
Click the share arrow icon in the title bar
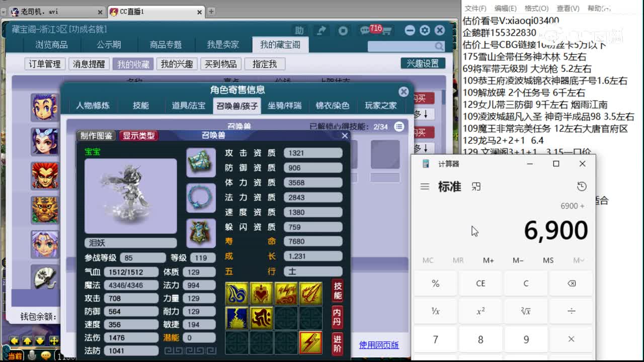(x=321, y=31)
